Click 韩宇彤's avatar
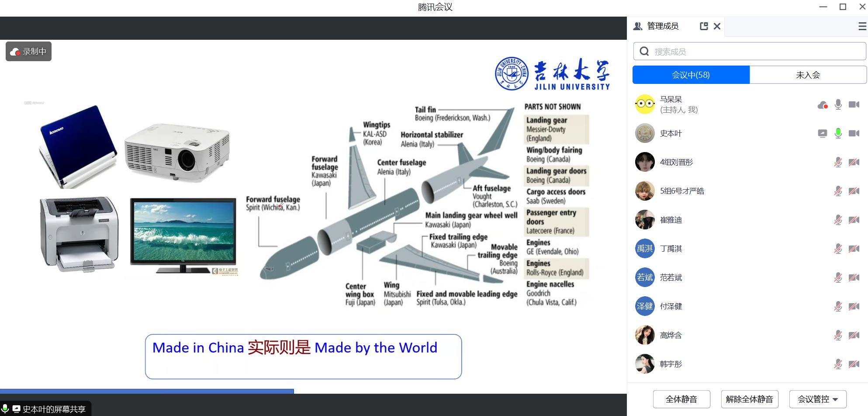 click(645, 364)
